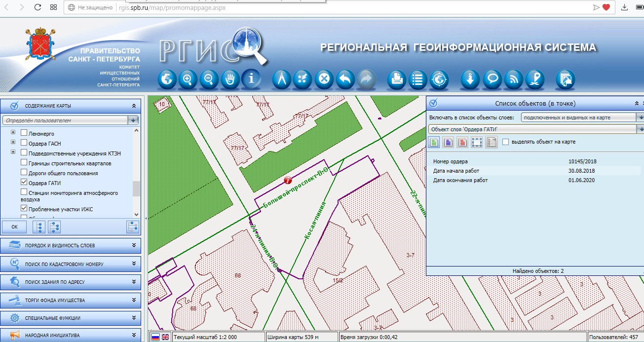
Task: Click the red info marker on map
Action: [288, 180]
